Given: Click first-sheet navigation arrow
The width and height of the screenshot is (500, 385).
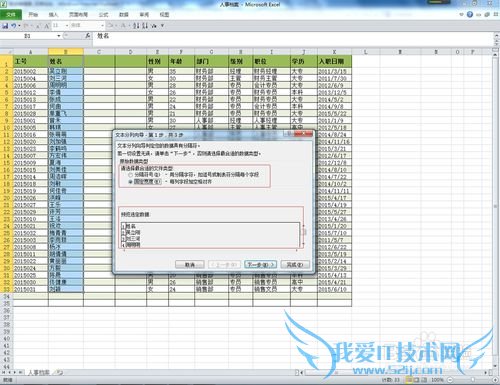Looking at the screenshot, I should click(x=4, y=372).
